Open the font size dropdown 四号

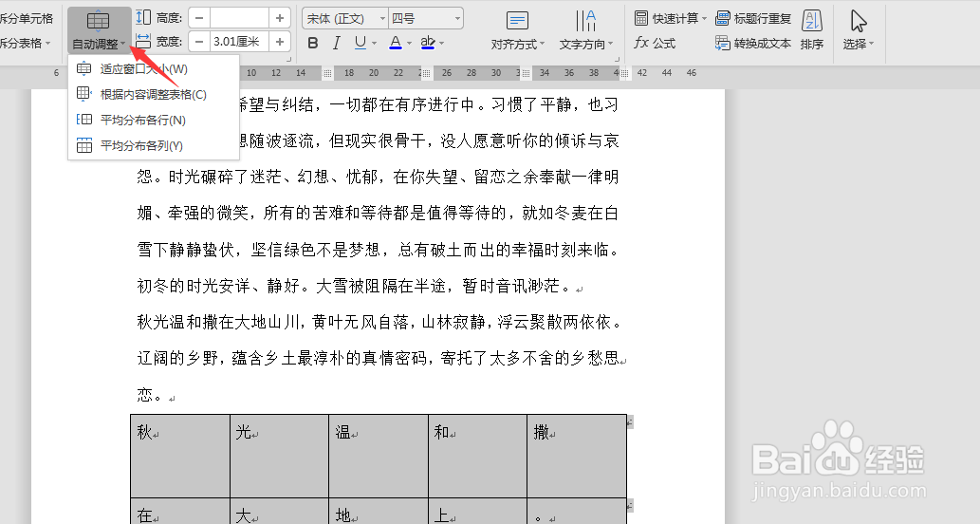tap(426, 19)
